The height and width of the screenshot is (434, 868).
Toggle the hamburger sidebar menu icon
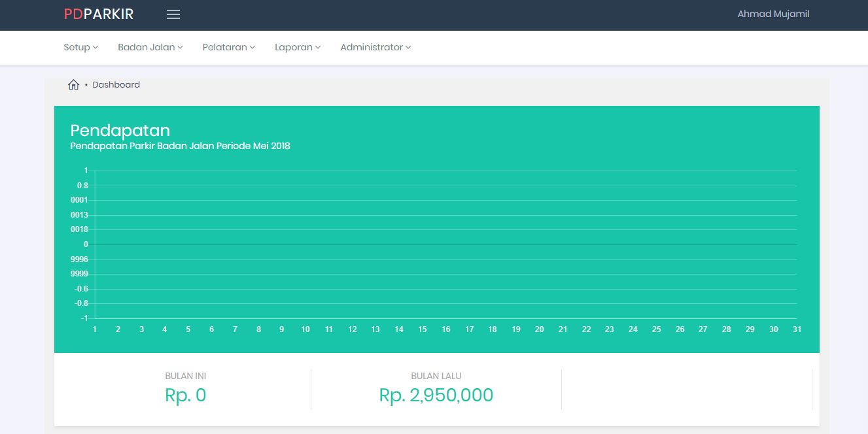pos(173,14)
